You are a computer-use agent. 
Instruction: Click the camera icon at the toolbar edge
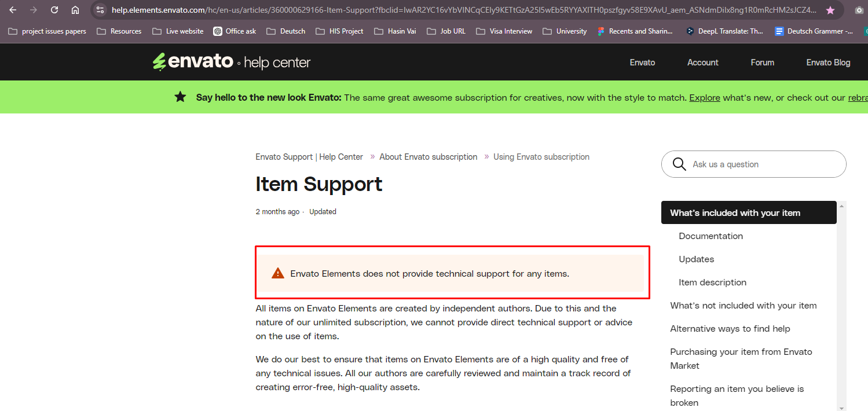[x=860, y=10]
